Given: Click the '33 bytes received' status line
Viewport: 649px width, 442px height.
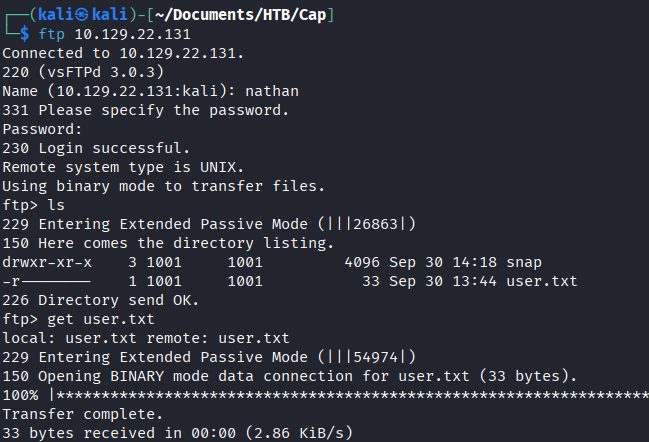Looking at the screenshot, I should pos(177,432).
